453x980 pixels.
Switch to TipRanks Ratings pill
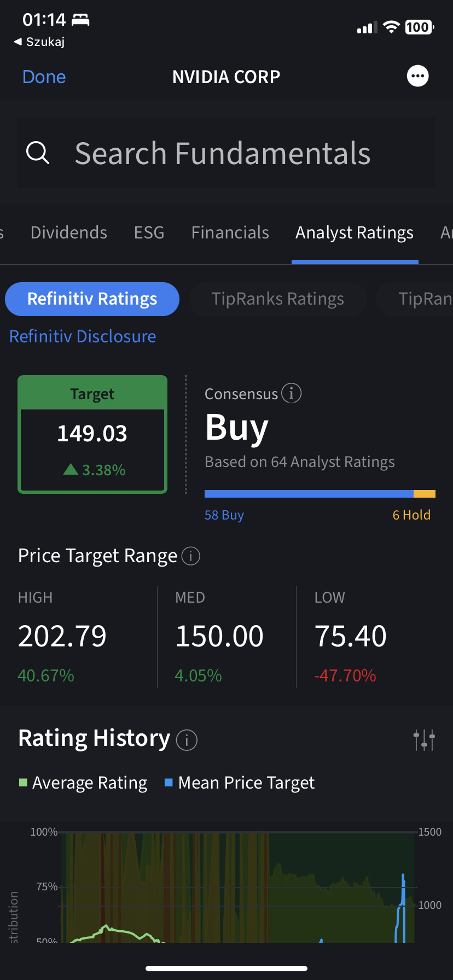tap(277, 299)
